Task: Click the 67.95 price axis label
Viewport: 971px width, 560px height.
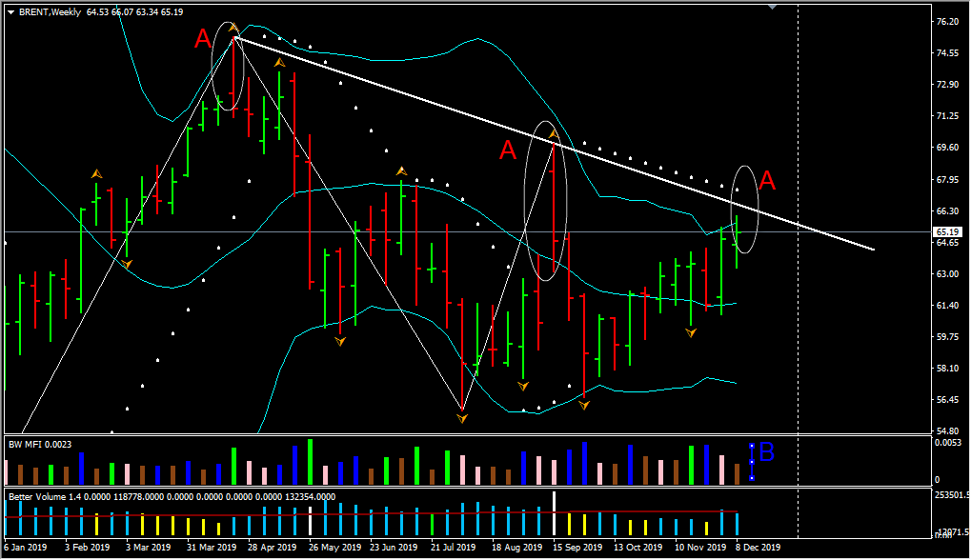Action: pyautogui.click(x=947, y=179)
